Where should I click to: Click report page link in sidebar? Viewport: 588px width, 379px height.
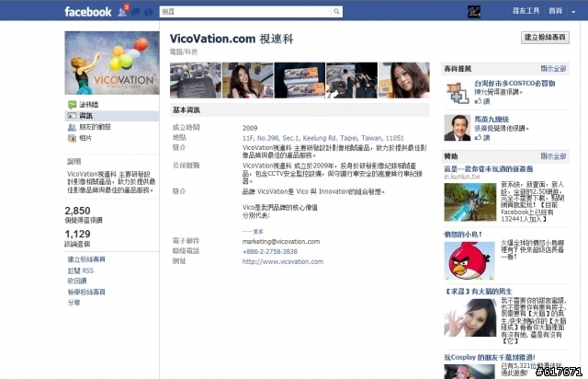[86, 292]
